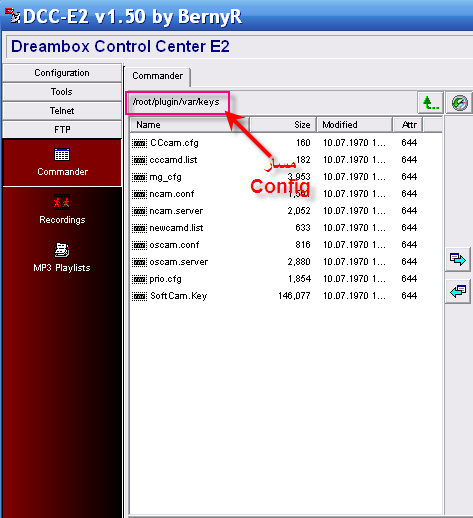
Task: Select the oscam.server file name
Action: [x=179, y=262]
